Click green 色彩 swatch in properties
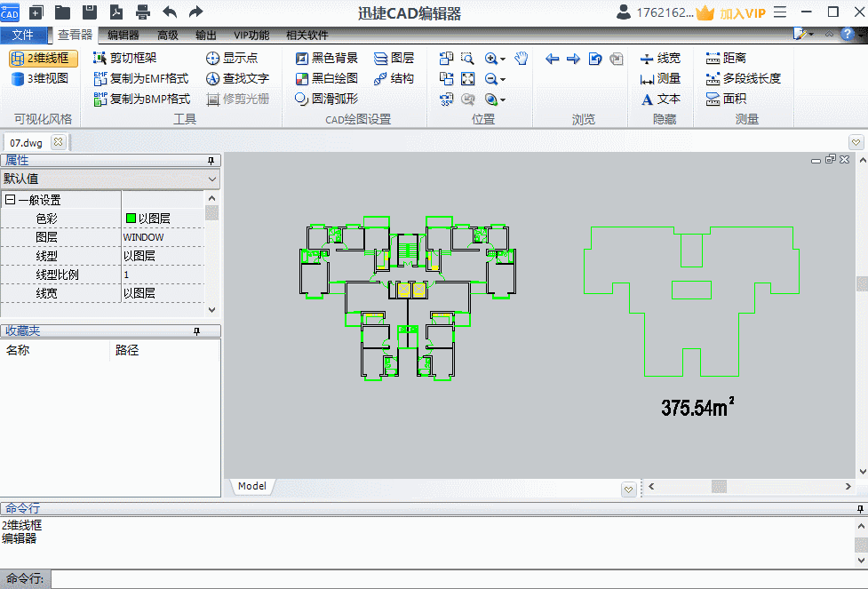Viewport: 868px width, 589px height. (131, 219)
